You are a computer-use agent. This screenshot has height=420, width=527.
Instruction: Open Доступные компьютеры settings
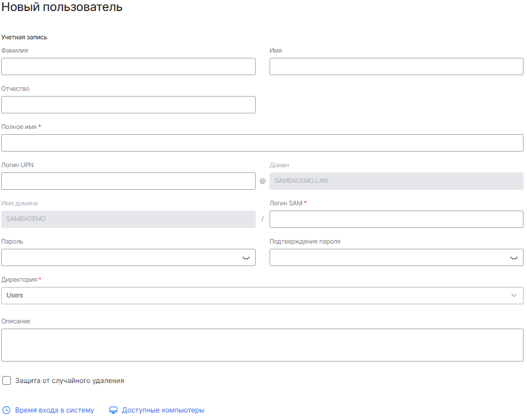pos(163,410)
